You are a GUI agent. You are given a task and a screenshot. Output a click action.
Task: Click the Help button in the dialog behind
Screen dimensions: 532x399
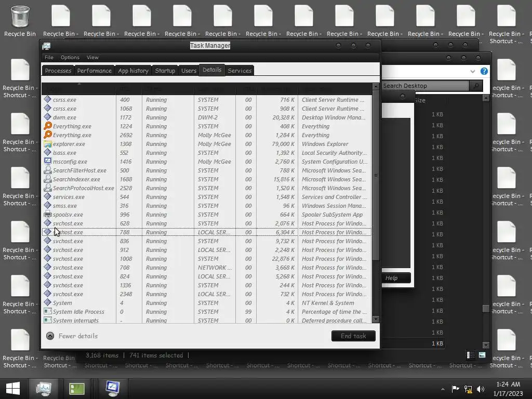click(396, 278)
